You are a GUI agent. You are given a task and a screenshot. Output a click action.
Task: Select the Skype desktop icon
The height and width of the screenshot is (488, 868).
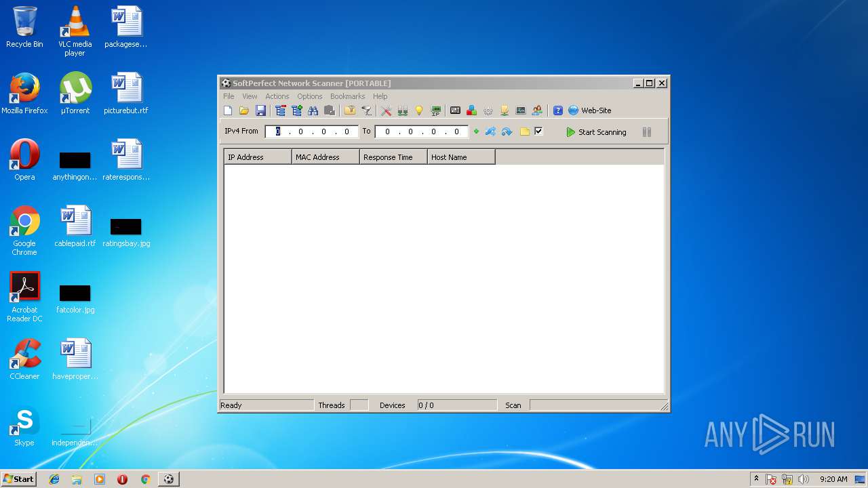click(24, 426)
